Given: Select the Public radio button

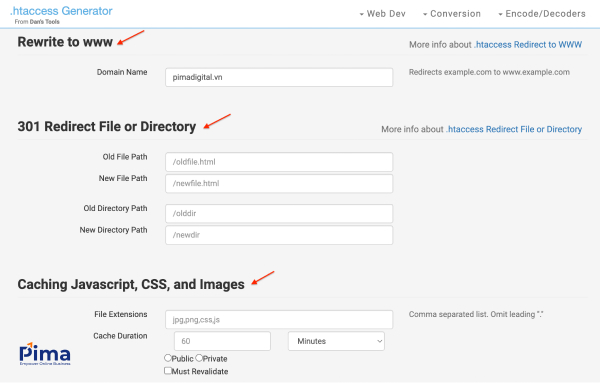Looking at the screenshot, I should pos(168,358).
